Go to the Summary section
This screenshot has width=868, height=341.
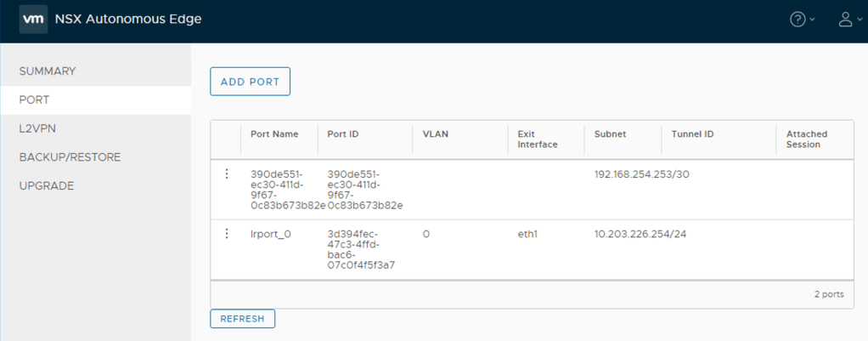[x=48, y=71]
